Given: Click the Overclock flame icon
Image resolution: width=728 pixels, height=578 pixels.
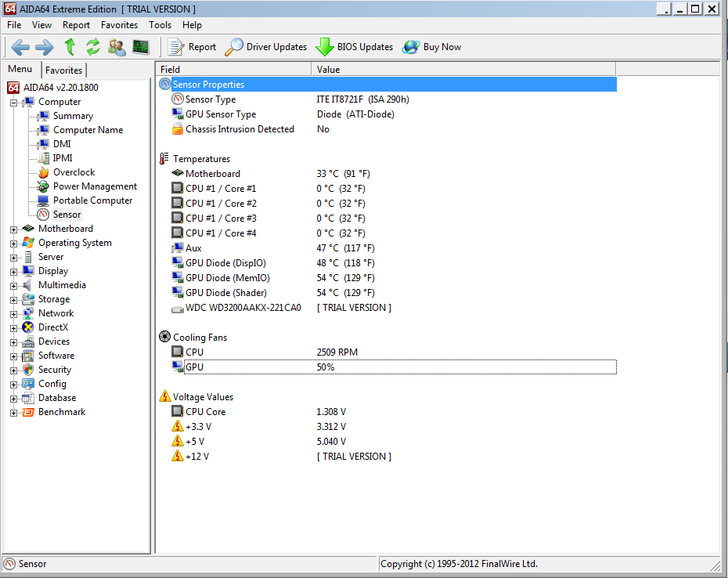Looking at the screenshot, I should pyautogui.click(x=43, y=172).
